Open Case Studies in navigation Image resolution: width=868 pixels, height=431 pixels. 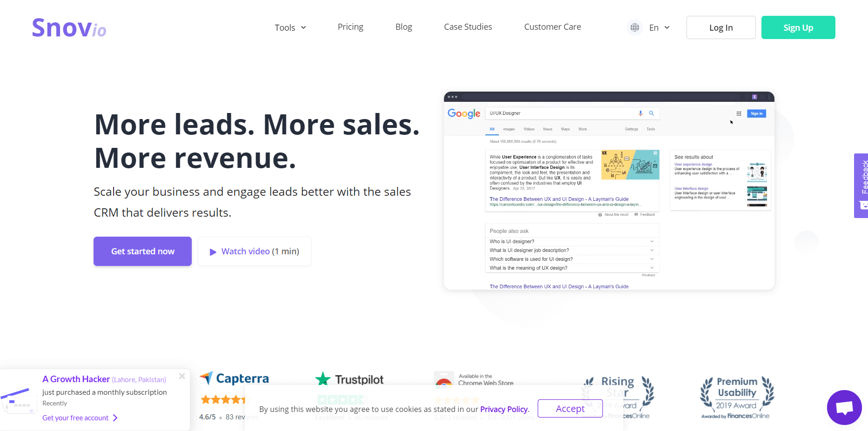click(468, 27)
